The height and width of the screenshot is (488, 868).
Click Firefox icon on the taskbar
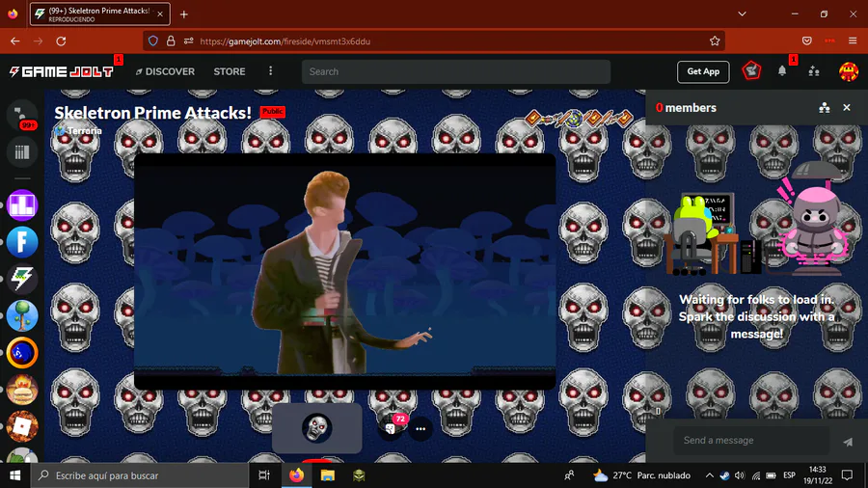(x=296, y=475)
